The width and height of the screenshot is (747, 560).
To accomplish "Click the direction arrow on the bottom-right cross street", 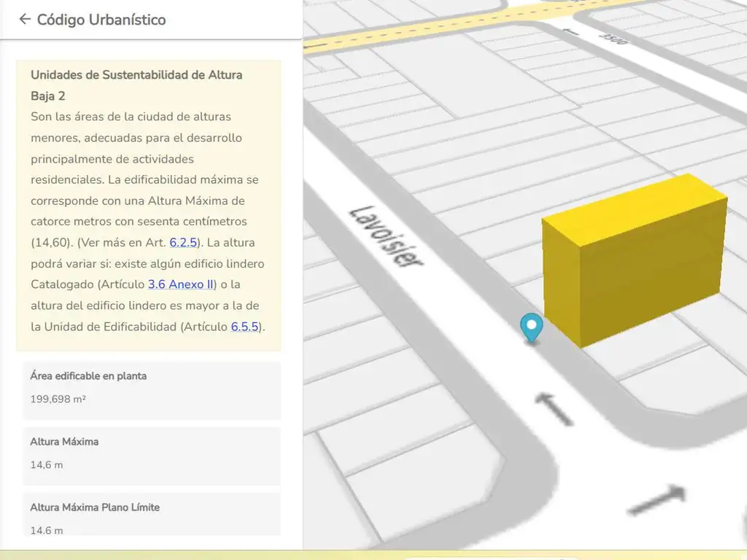I will [657, 500].
